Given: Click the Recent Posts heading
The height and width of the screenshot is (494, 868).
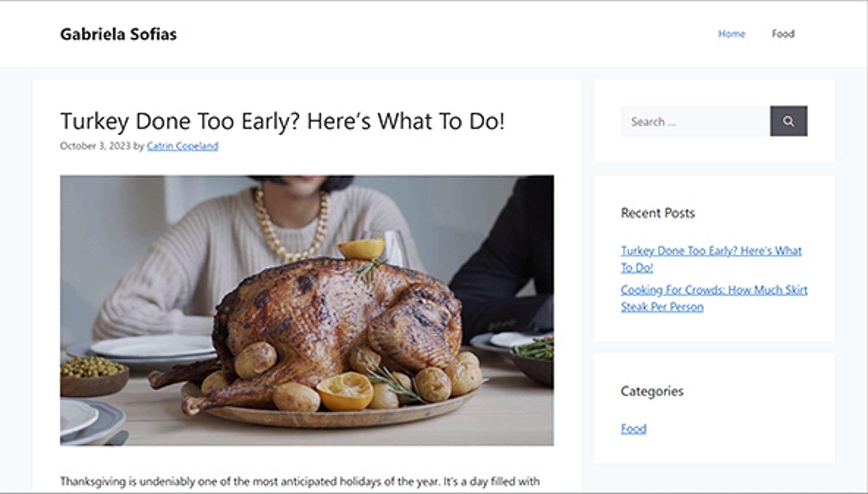Looking at the screenshot, I should click(x=658, y=213).
